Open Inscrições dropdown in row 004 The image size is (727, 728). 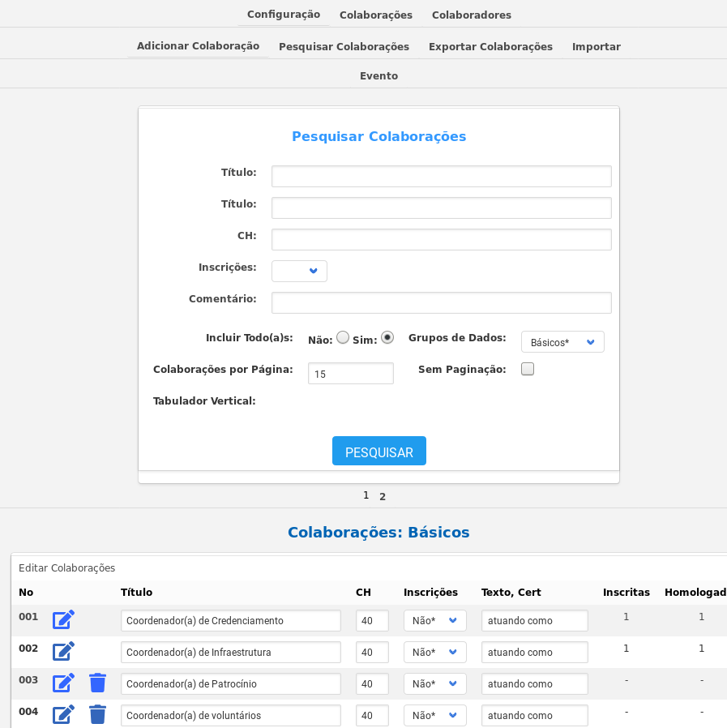click(x=435, y=716)
